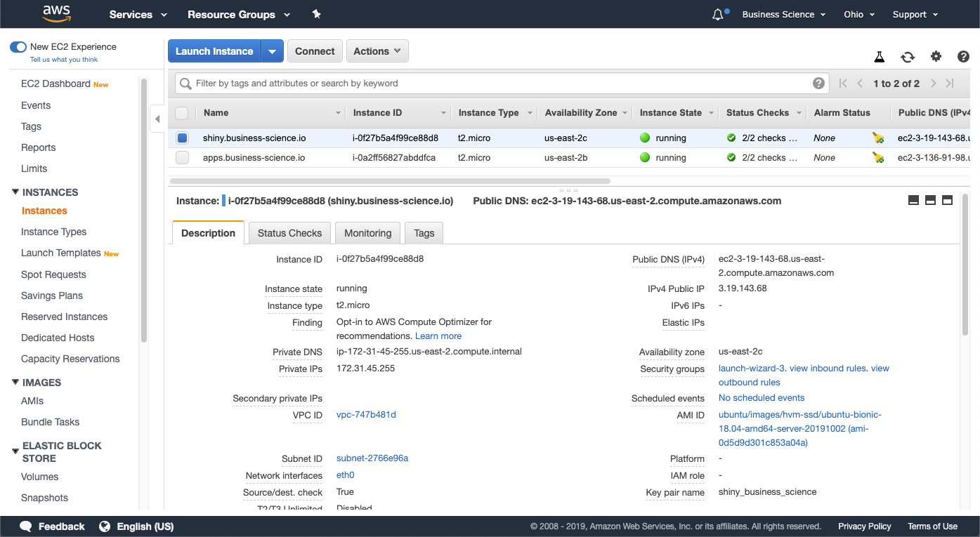The width and height of the screenshot is (980, 537).
Task: Open Business Science account dropdown
Action: (x=785, y=14)
